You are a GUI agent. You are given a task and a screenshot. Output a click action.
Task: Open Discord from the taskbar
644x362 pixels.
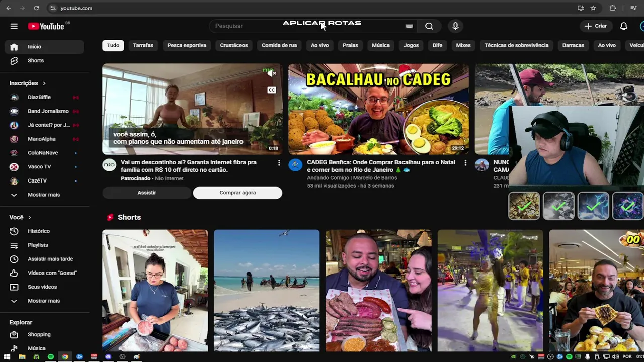108,357
